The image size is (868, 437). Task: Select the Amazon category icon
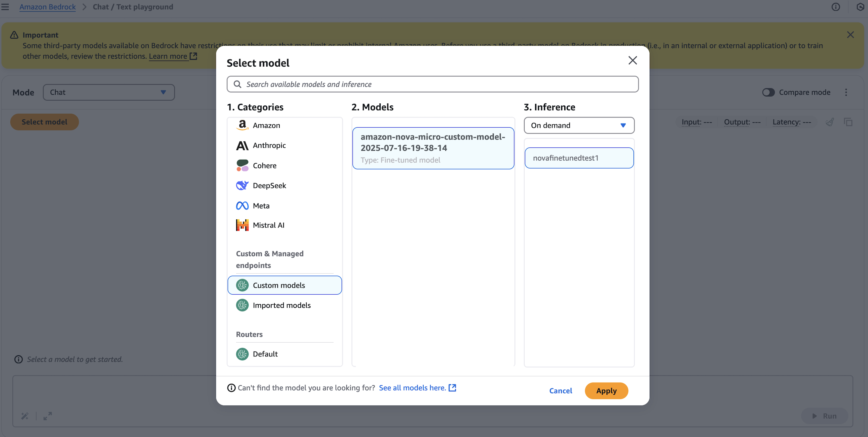[x=242, y=125]
